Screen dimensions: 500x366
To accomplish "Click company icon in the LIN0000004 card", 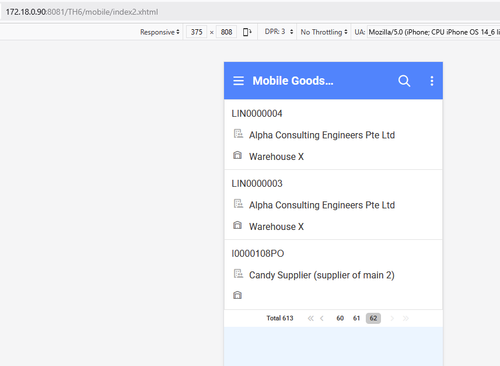I will pyautogui.click(x=238, y=134).
